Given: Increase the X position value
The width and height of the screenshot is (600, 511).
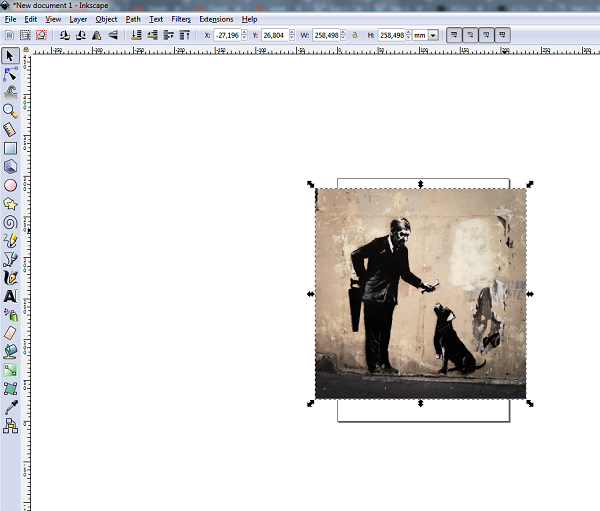Looking at the screenshot, I should (245, 33).
